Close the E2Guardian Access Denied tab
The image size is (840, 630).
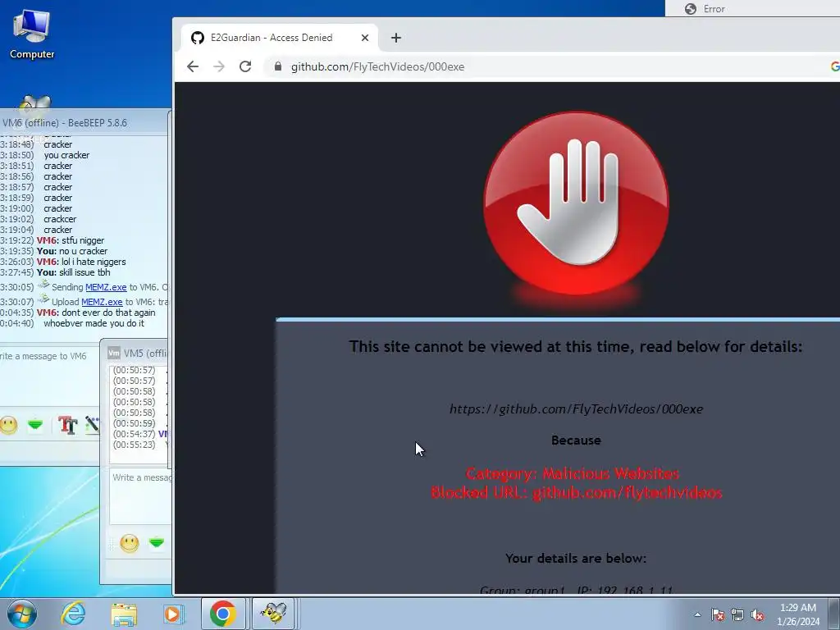click(365, 38)
